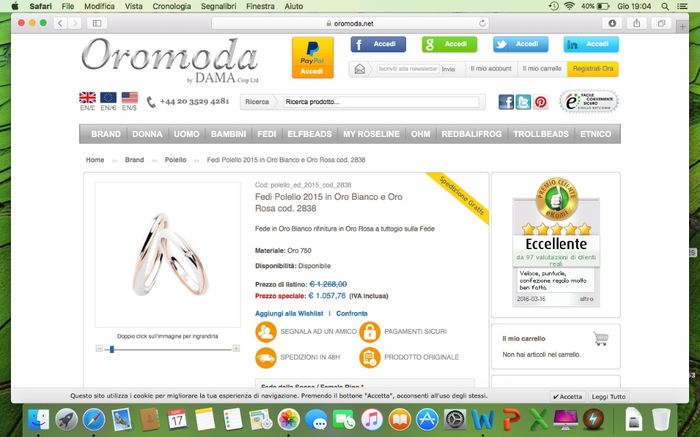700x437 pixels.
Task: Open the DONNA navigation category
Action: (147, 134)
